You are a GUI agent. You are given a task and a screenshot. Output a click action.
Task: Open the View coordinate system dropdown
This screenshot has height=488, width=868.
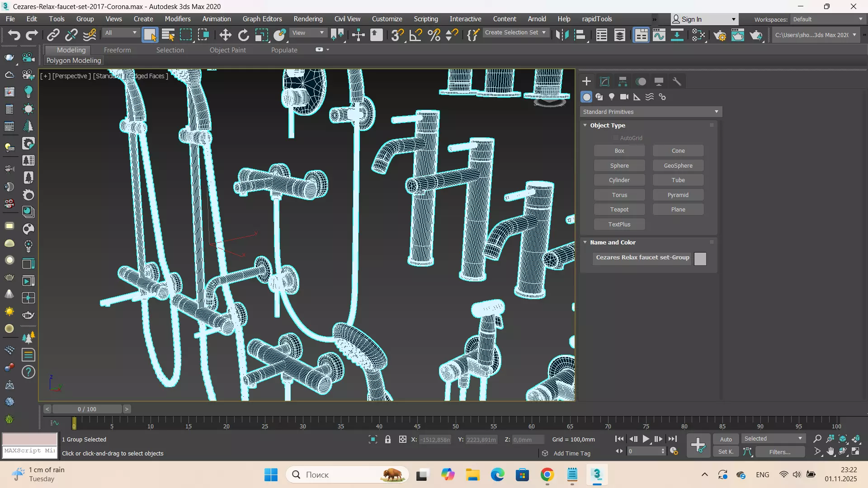pyautogui.click(x=308, y=33)
